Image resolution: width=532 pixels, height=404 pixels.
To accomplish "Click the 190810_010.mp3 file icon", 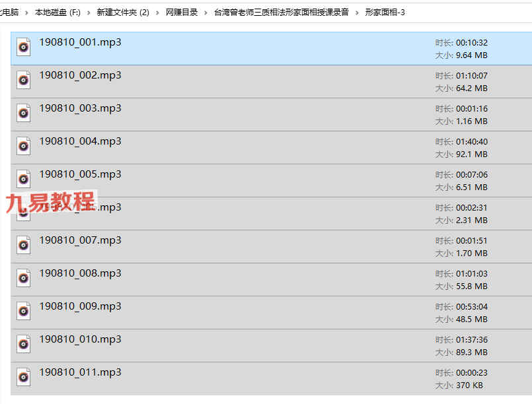I will [x=23, y=344].
